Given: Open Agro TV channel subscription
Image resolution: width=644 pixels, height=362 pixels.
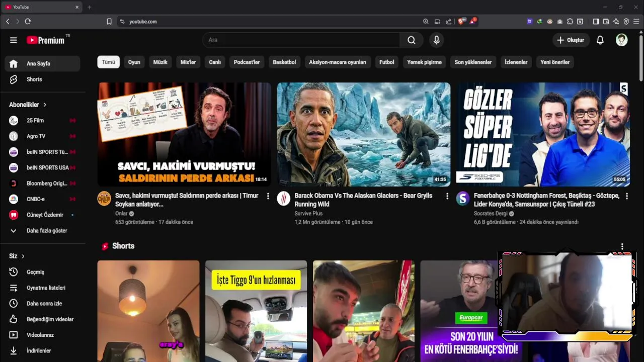Looking at the screenshot, I should tap(42, 136).
